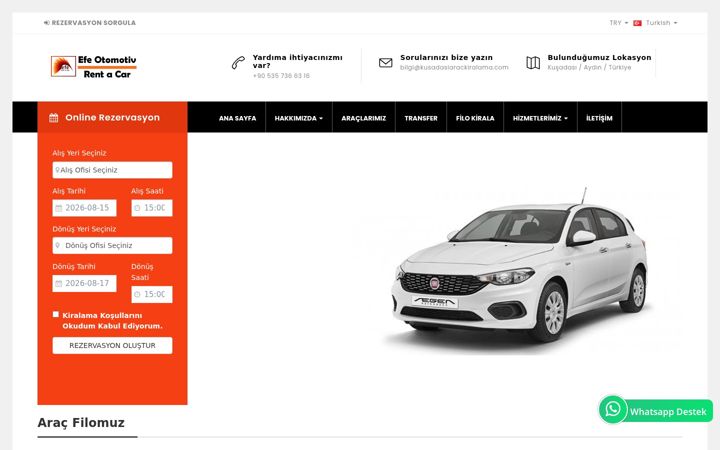Open the Alış Saati 15:00 time picker

(152, 208)
